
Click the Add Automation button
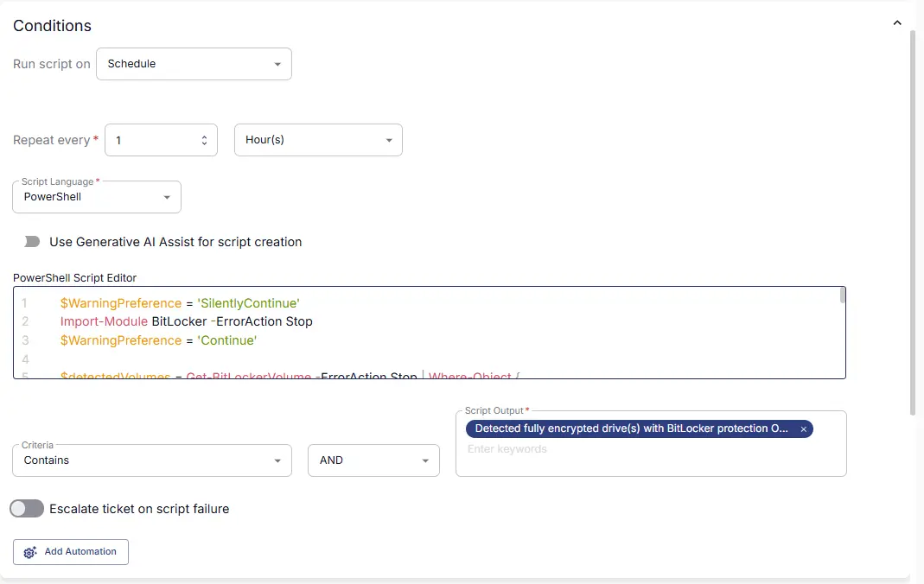pyautogui.click(x=71, y=552)
